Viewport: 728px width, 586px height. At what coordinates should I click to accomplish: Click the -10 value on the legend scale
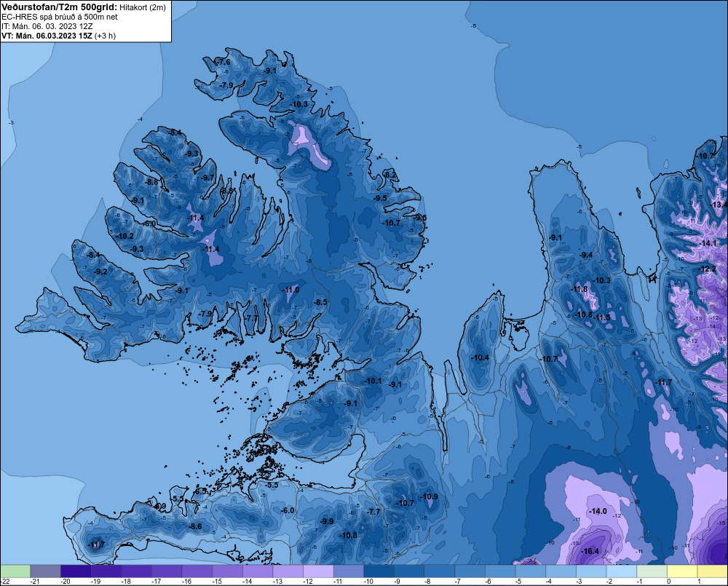[x=368, y=582]
